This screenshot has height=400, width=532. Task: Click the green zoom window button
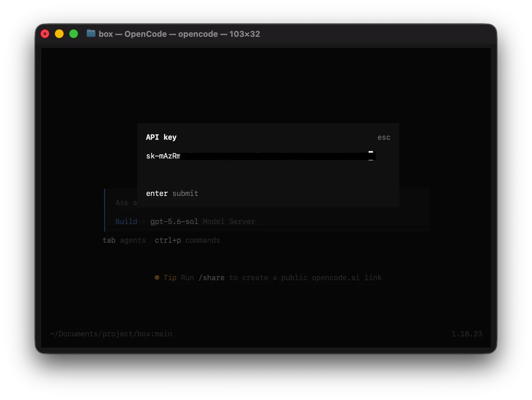[x=74, y=34]
